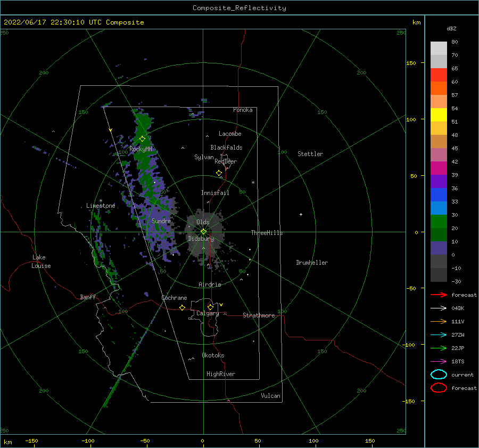Click the yellow diamond marker over Calgary
This screenshot has height=448, width=479.
coord(210,307)
